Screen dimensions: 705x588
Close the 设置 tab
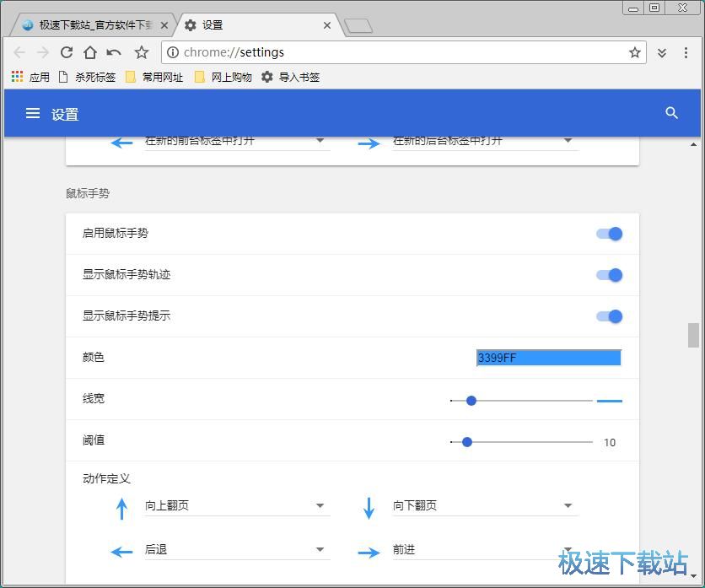[327, 25]
